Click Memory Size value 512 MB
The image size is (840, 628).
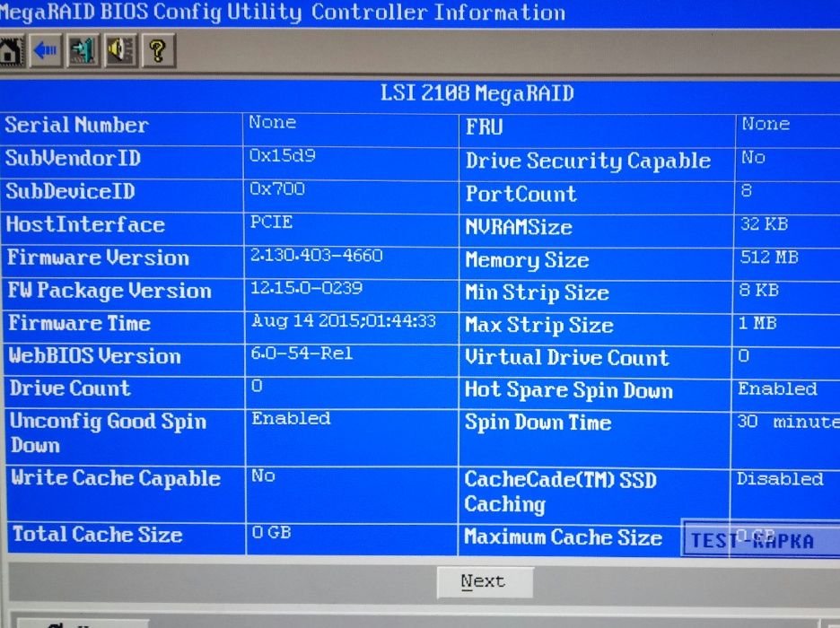point(769,257)
